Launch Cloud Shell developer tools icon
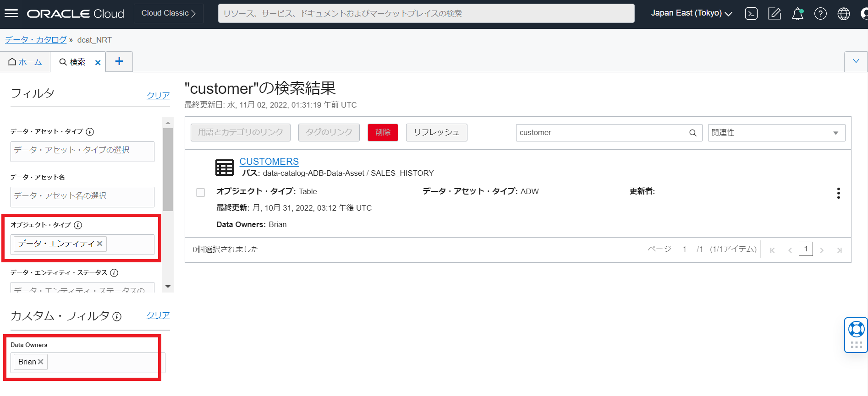Image resolution: width=868 pixels, height=396 pixels. tap(751, 14)
